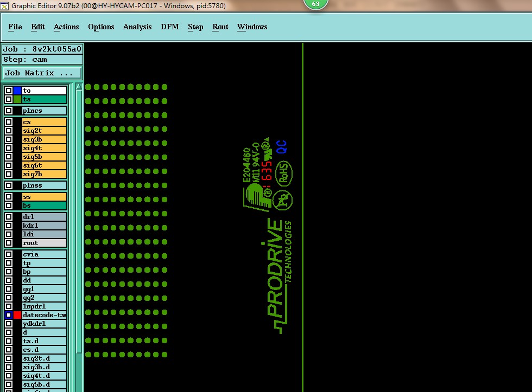Image resolution: width=532 pixels, height=392 pixels.
Task: Toggle checkbox for layer 'cvia'
Action: pos(9,254)
